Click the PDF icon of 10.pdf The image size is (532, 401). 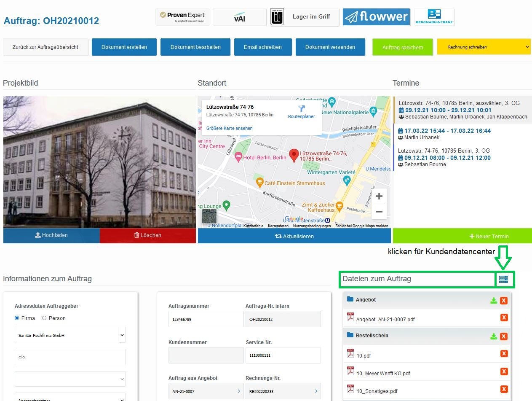tap(350, 353)
